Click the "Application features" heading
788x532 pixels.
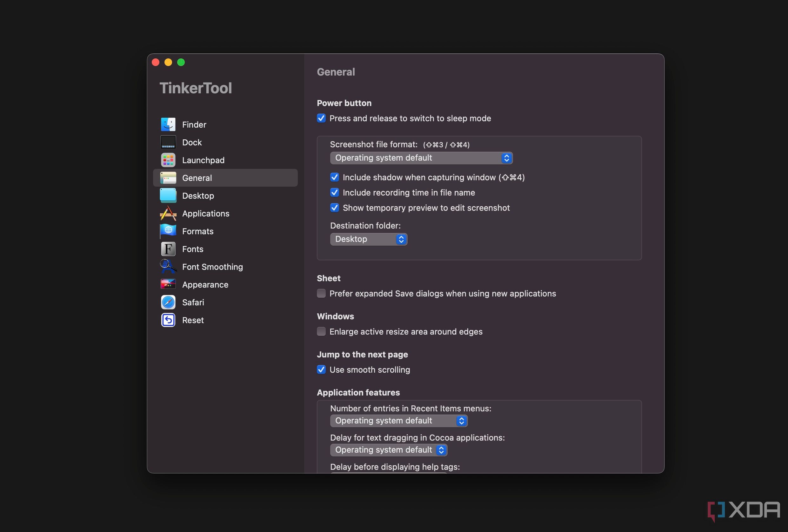pyautogui.click(x=358, y=392)
